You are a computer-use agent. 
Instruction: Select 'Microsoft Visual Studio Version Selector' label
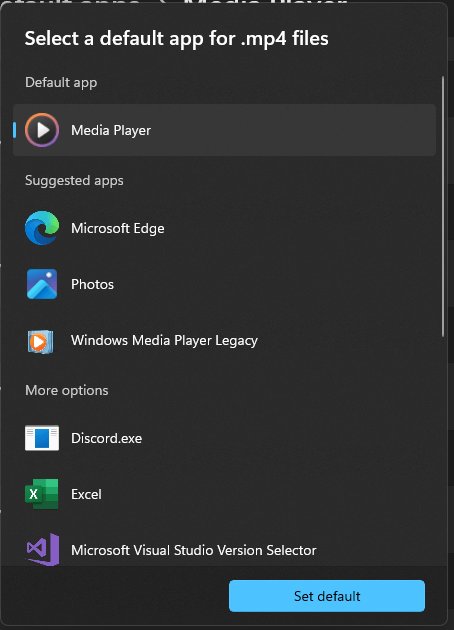pos(194,550)
